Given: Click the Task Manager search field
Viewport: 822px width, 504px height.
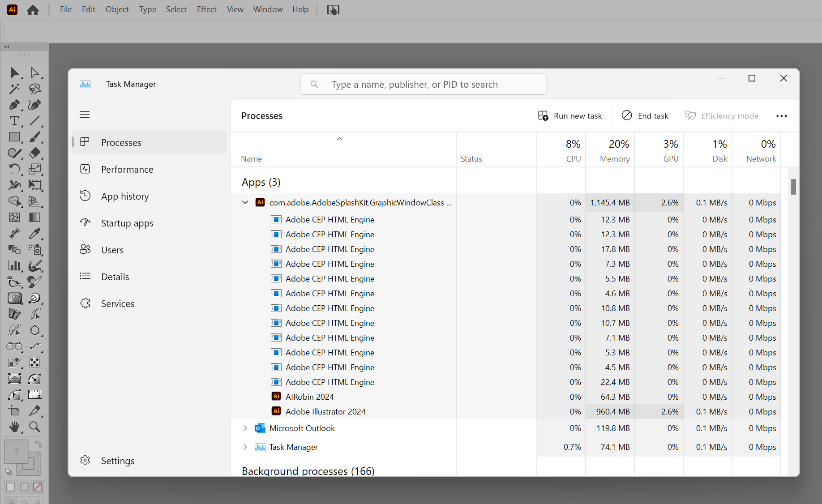Looking at the screenshot, I should (x=423, y=84).
